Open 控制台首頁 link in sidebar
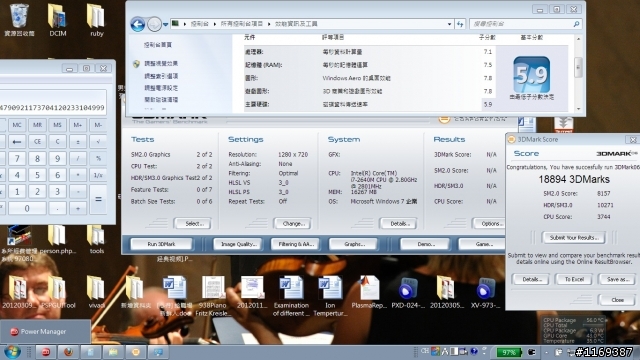The width and height of the screenshot is (640, 360). tap(158, 45)
